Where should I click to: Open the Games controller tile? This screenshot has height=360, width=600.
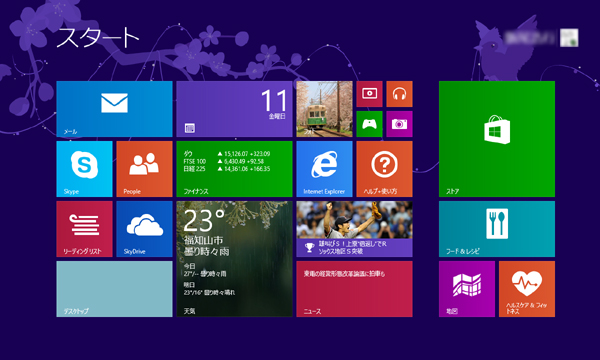pos(369,124)
